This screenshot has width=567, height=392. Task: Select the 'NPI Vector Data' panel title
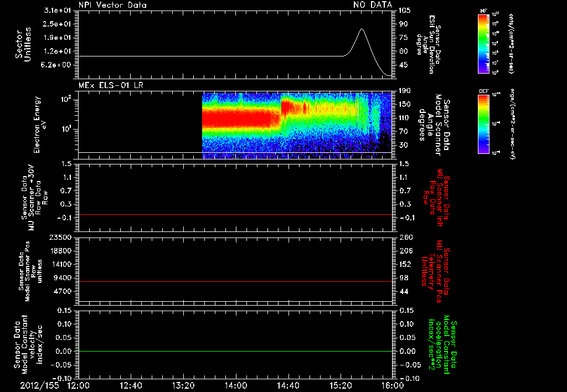point(112,5)
